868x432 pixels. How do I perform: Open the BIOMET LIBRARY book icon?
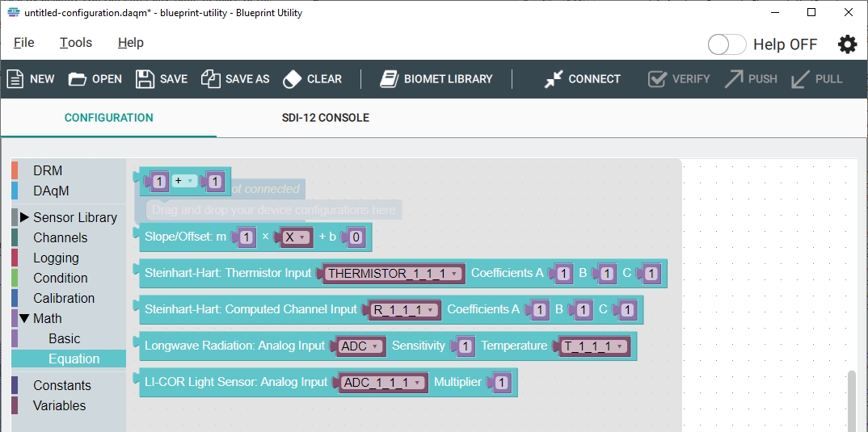point(390,79)
